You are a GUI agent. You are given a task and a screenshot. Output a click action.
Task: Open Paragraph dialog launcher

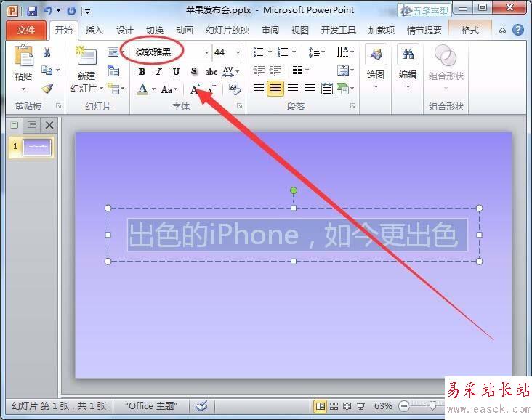353,106
